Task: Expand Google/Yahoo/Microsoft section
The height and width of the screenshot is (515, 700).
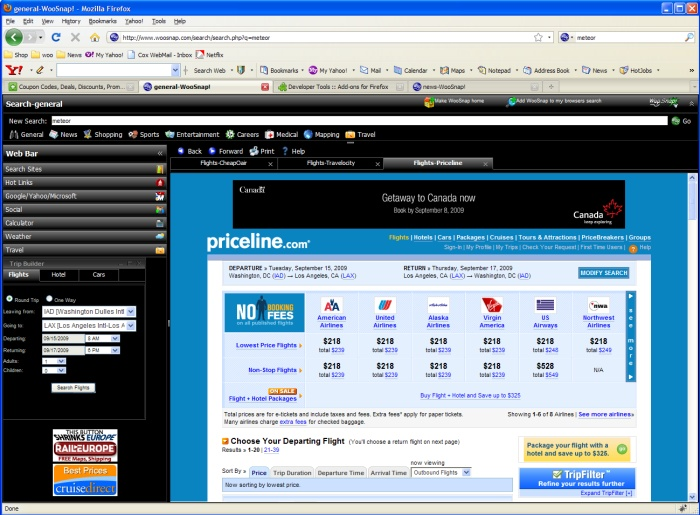Action: pos(84,196)
